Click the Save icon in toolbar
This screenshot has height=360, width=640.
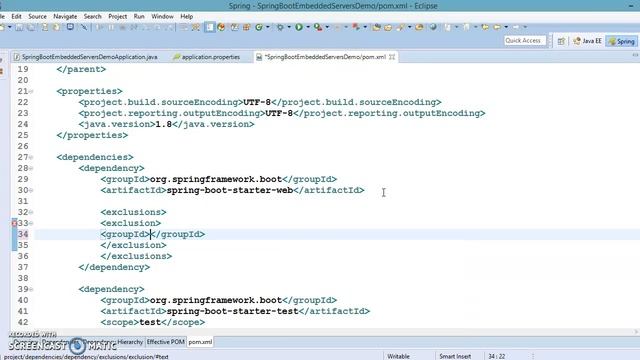click(19, 27)
